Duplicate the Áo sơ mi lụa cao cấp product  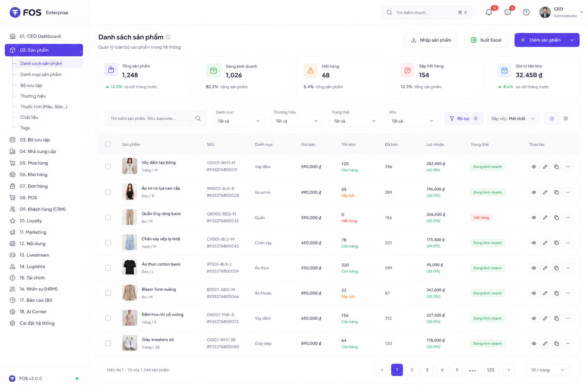tap(556, 192)
